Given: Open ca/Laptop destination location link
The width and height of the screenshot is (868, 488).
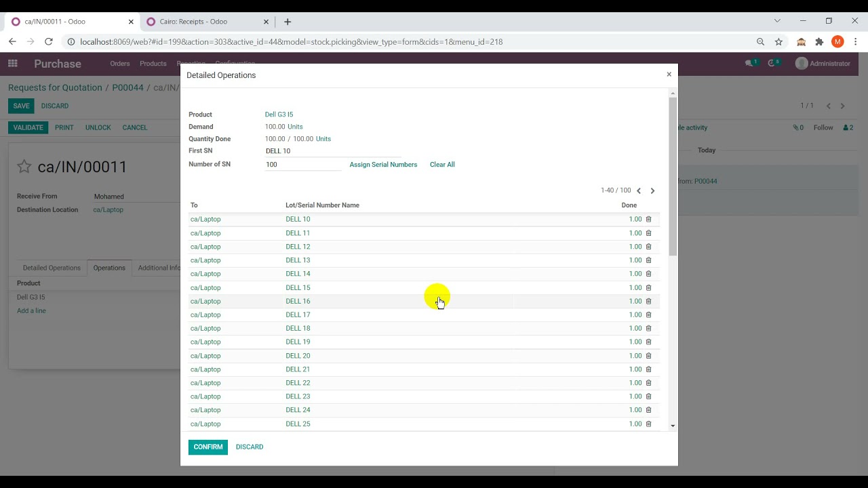Looking at the screenshot, I should click(108, 210).
